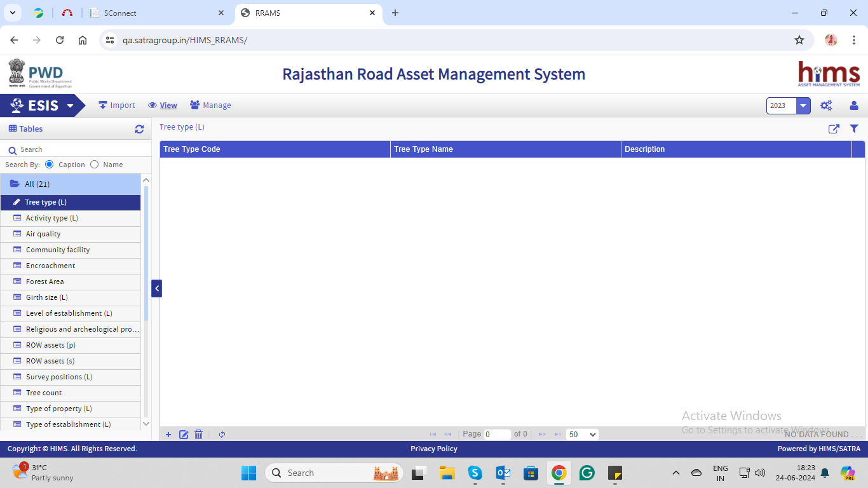Select Caption search-by radio button
The width and height of the screenshot is (868, 488).
click(50, 165)
